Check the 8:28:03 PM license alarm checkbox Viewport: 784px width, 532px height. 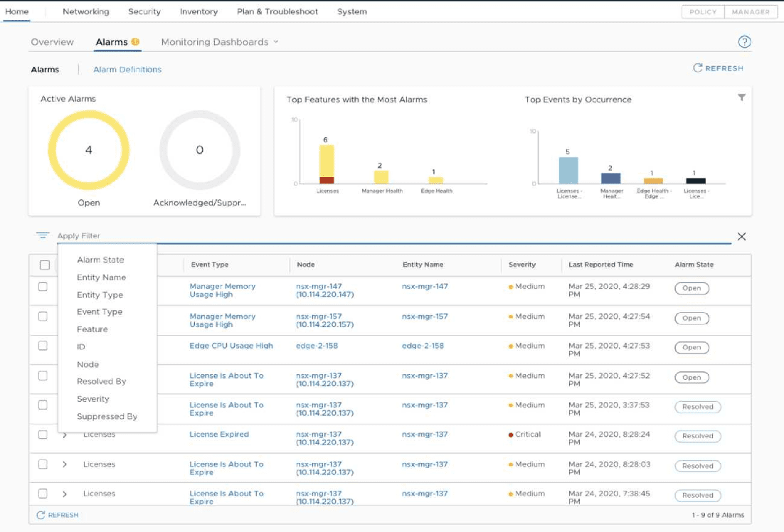(x=43, y=464)
